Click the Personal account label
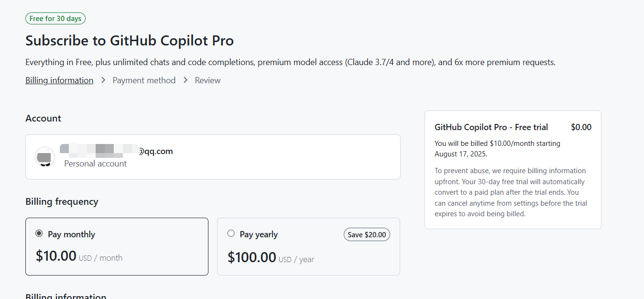This screenshot has height=299, width=644. (x=96, y=164)
